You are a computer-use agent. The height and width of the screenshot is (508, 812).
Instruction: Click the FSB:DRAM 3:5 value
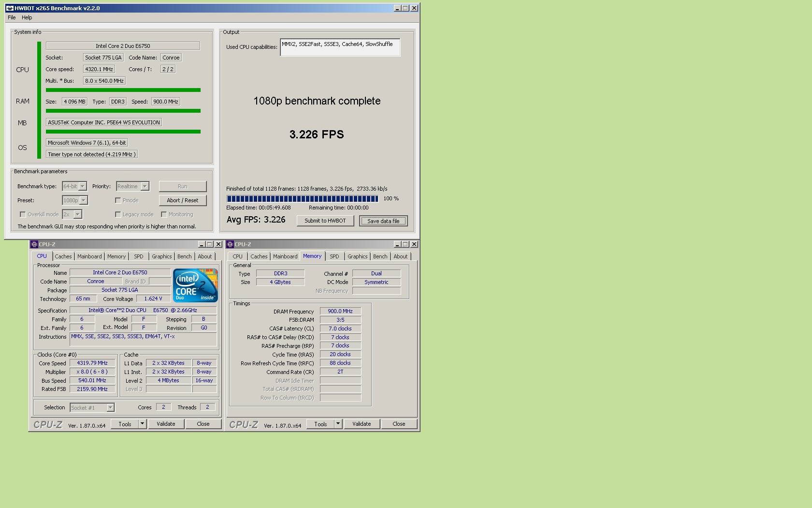click(340, 320)
